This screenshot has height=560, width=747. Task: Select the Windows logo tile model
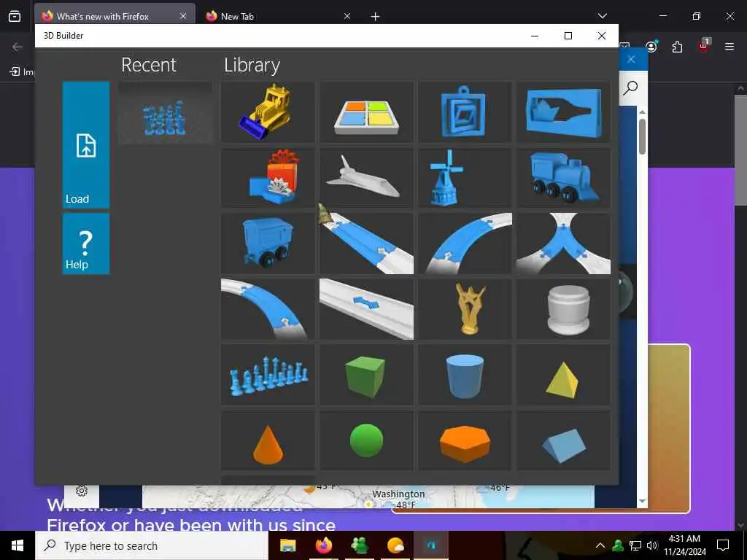click(x=366, y=112)
